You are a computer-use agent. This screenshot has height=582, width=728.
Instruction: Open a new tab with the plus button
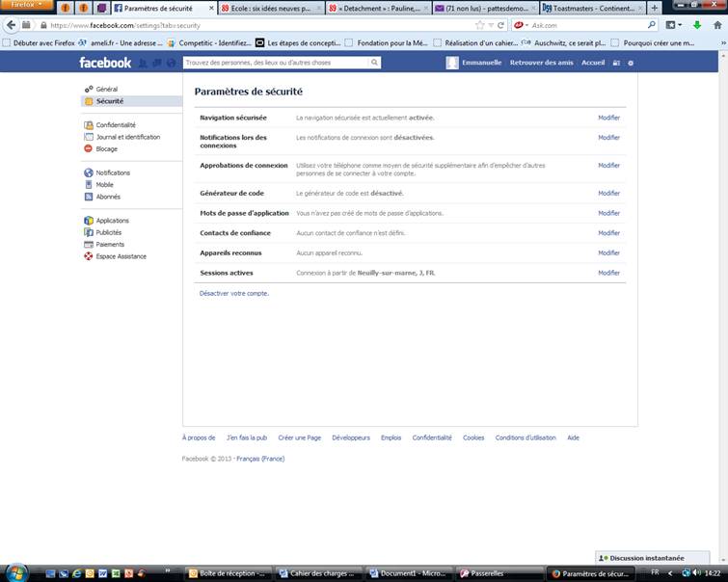coord(654,8)
